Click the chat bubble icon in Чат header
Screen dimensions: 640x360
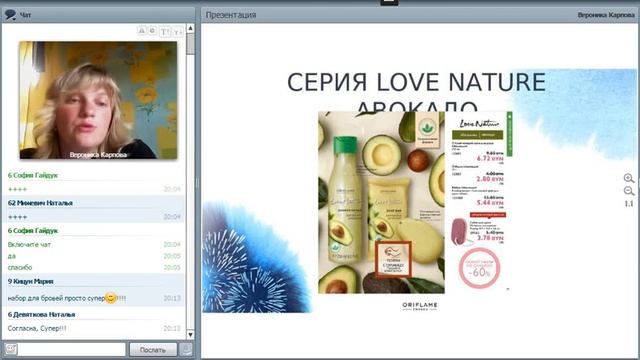(10, 15)
